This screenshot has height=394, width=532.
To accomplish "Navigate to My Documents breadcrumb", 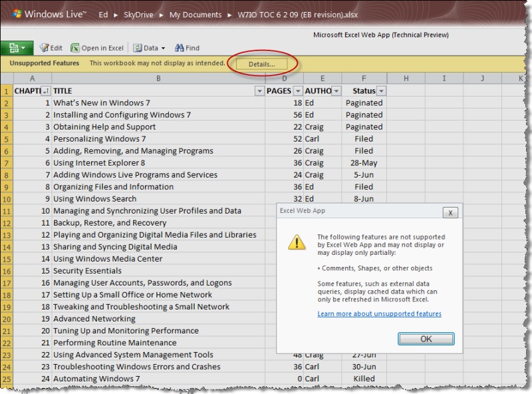I will click(x=196, y=15).
